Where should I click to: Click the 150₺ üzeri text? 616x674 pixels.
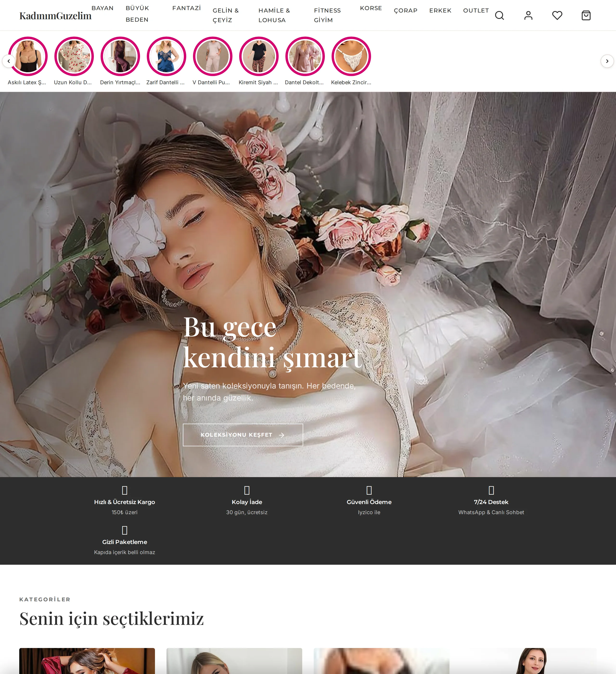(x=125, y=512)
